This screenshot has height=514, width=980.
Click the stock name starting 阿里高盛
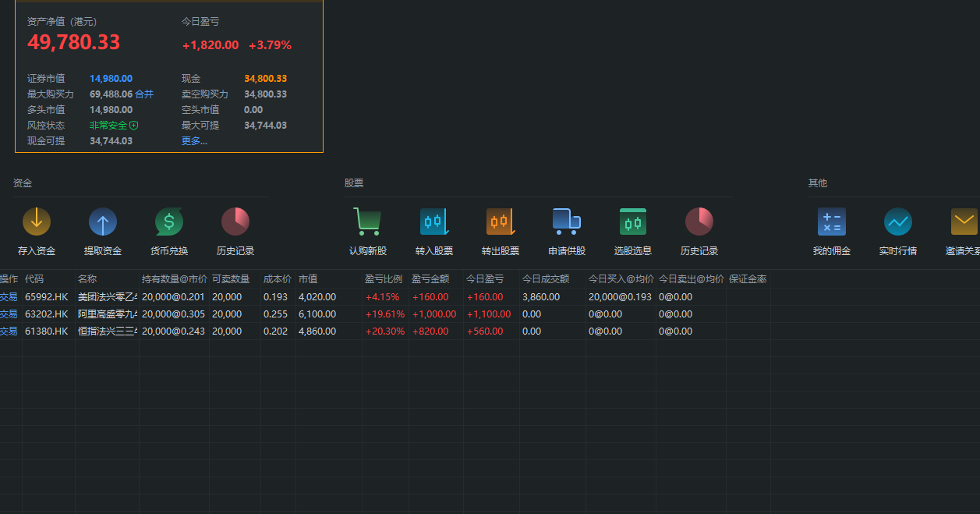point(108,314)
